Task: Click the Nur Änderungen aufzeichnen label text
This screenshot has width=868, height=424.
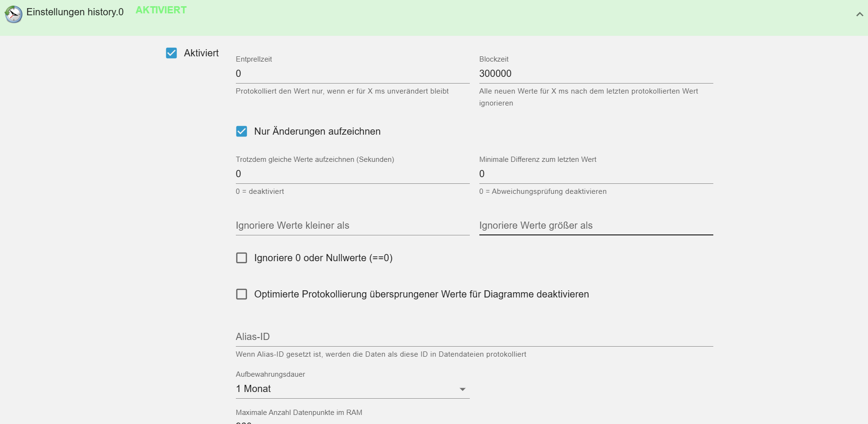Action: [317, 131]
